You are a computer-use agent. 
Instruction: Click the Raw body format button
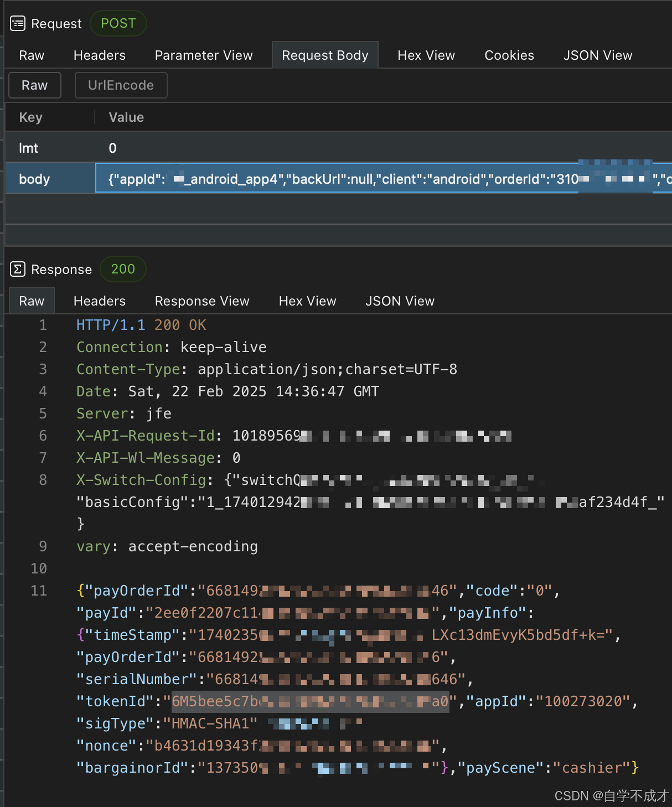35,85
